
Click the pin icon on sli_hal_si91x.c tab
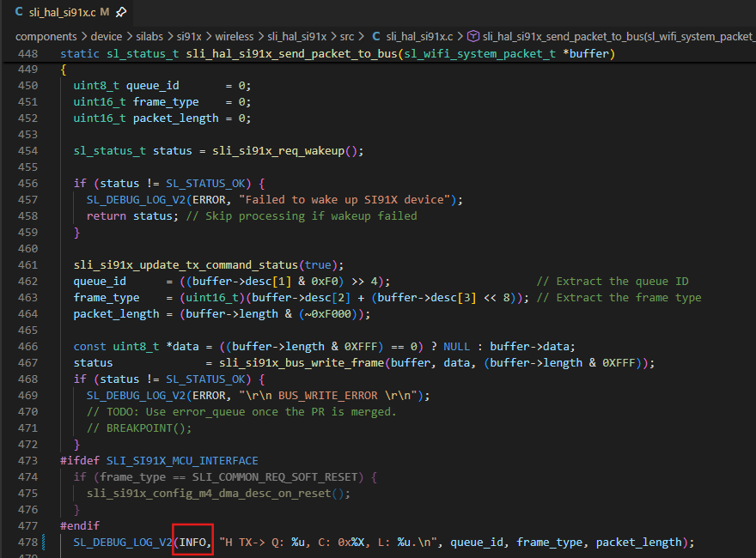pyautogui.click(x=121, y=12)
